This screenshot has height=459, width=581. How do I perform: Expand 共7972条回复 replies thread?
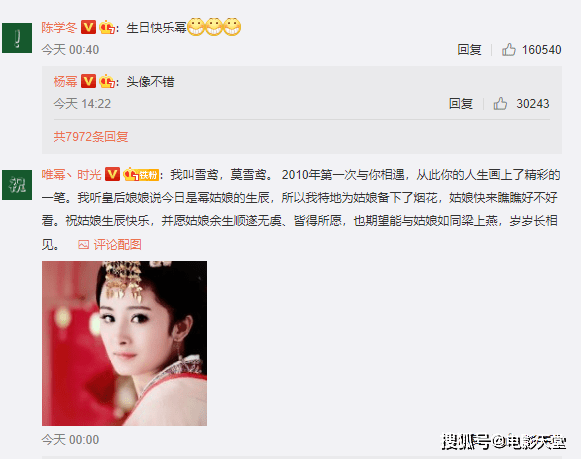tap(91, 137)
